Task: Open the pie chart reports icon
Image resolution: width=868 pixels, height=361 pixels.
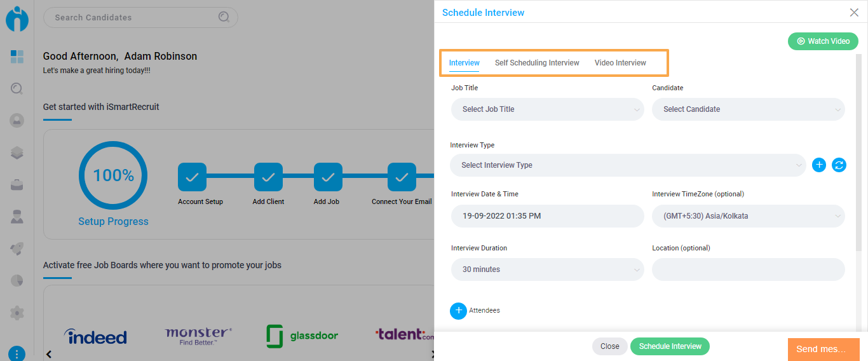Action: point(17,280)
